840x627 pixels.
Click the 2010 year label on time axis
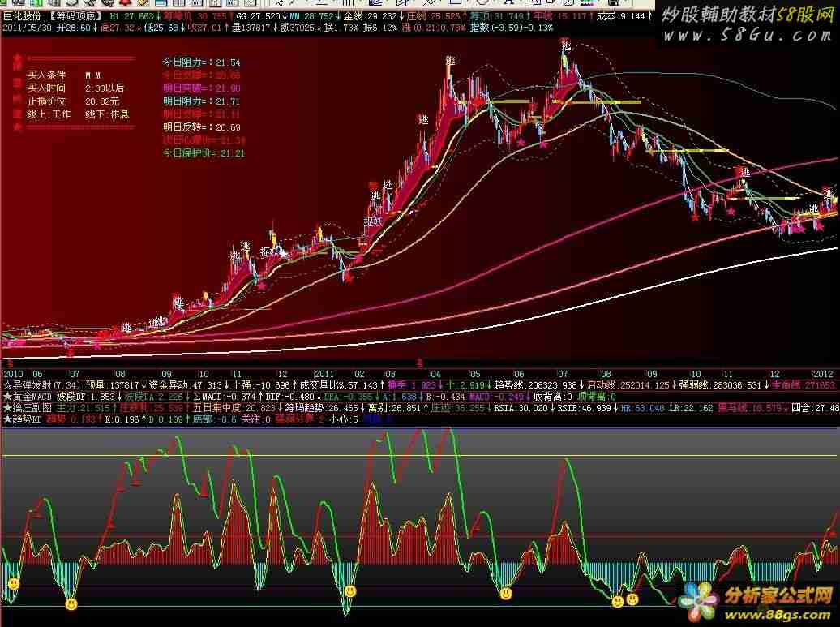14,373
